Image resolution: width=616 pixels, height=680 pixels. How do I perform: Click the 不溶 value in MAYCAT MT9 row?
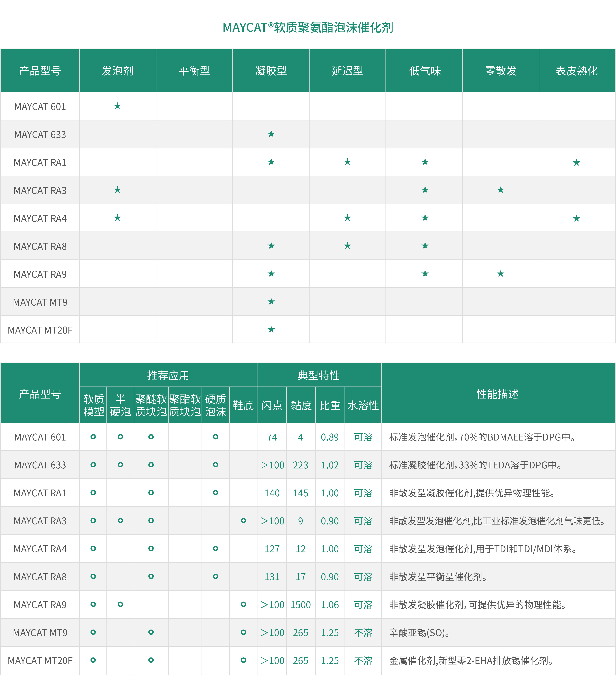pyautogui.click(x=363, y=632)
